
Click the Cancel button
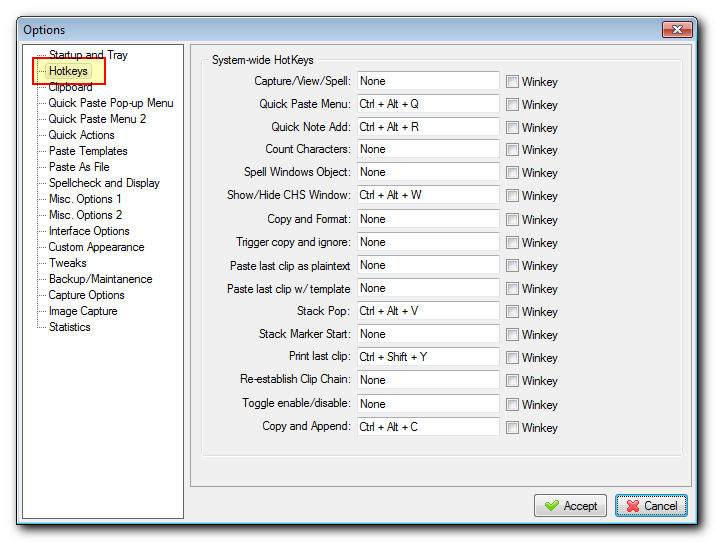pyautogui.click(x=651, y=506)
